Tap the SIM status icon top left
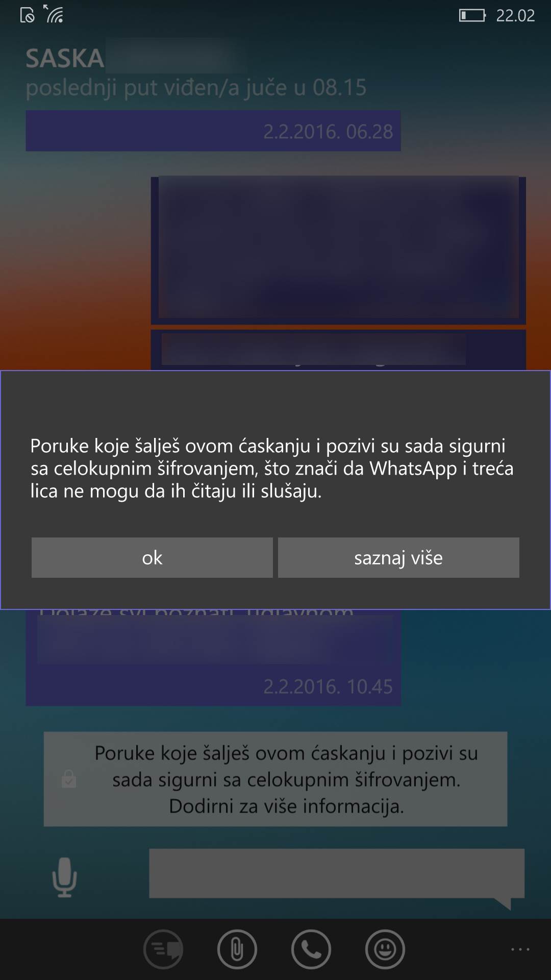 27,16
